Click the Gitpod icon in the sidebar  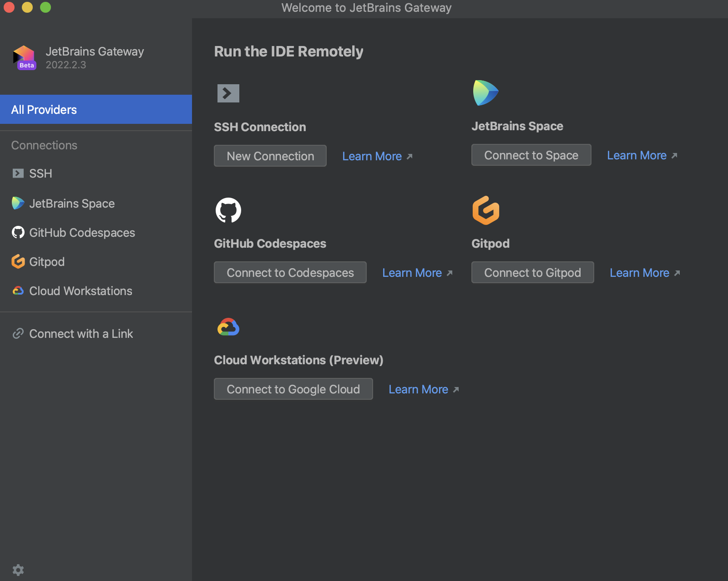[17, 262]
